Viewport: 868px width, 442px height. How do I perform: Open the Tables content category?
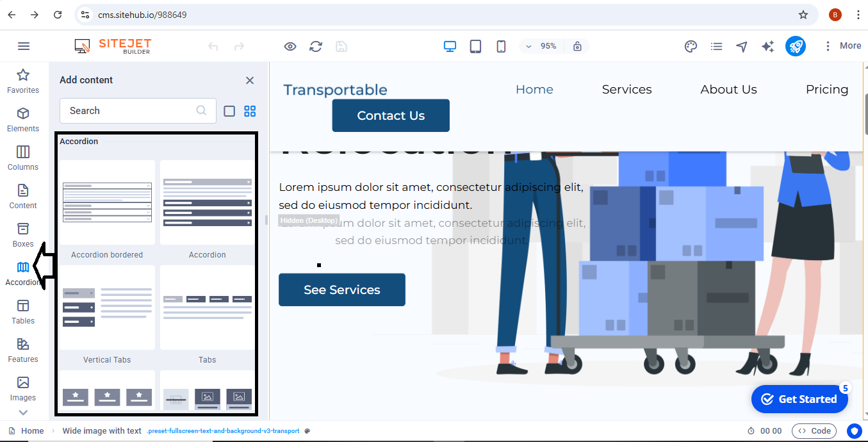(x=23, y=312)
